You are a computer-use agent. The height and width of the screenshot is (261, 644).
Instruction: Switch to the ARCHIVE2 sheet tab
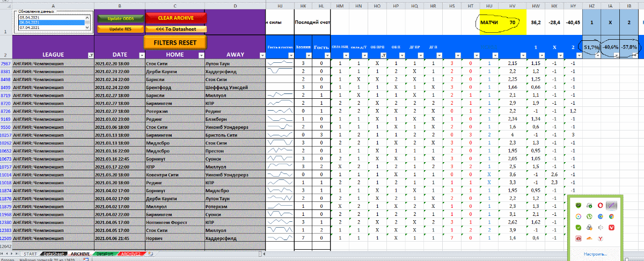pyautogui.click(x=131, y=253)
